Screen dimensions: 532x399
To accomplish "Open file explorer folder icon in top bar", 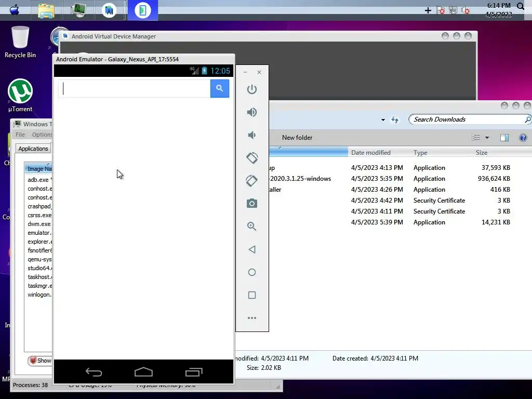I will point(46,10).
